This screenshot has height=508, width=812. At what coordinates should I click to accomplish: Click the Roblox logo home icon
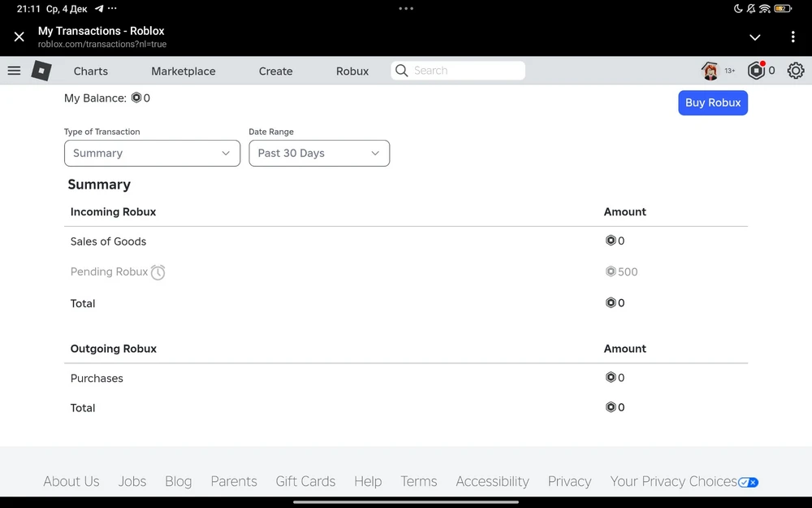[x=41, y=71]
